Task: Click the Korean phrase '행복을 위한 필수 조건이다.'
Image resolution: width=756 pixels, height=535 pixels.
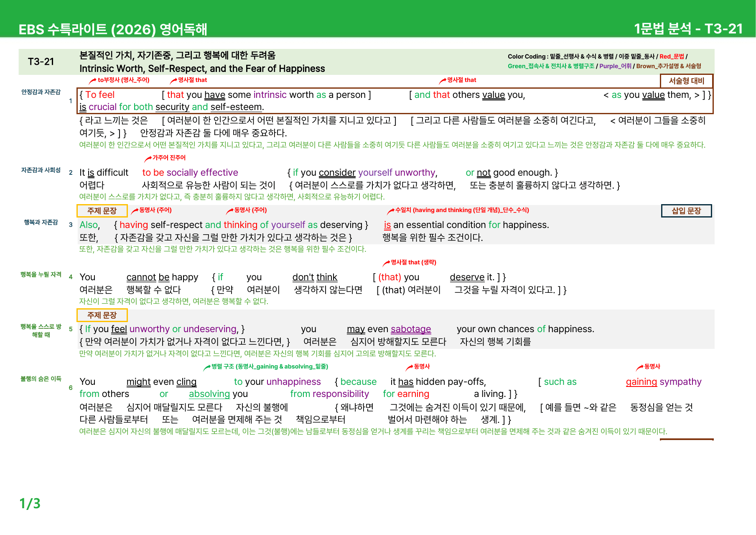Action: (433, 238)
